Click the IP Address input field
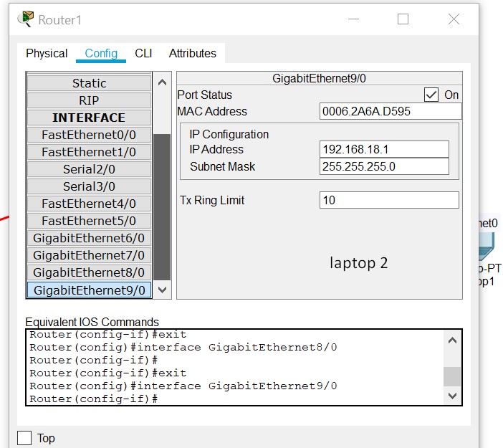Viewport: 503px width, 448px height. tap(384, 149)
